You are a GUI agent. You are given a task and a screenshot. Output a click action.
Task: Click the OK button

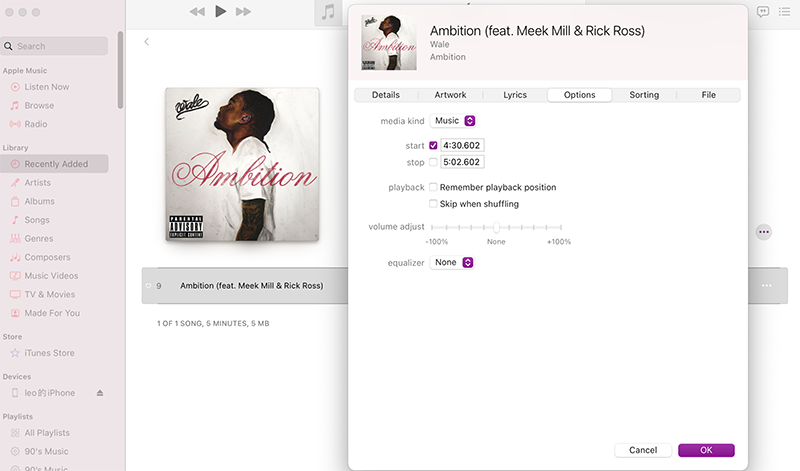click(x=706, y=450)
